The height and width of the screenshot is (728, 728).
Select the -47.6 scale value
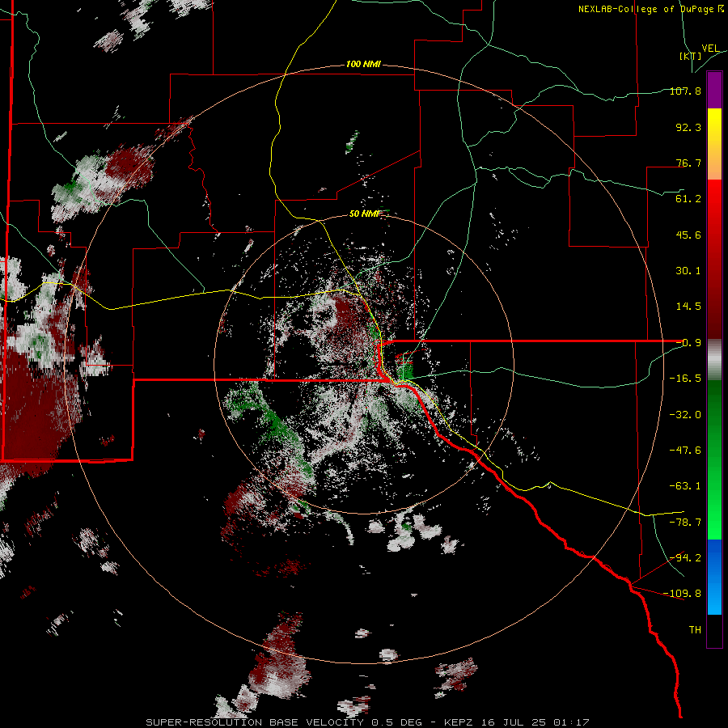(685, 451)
